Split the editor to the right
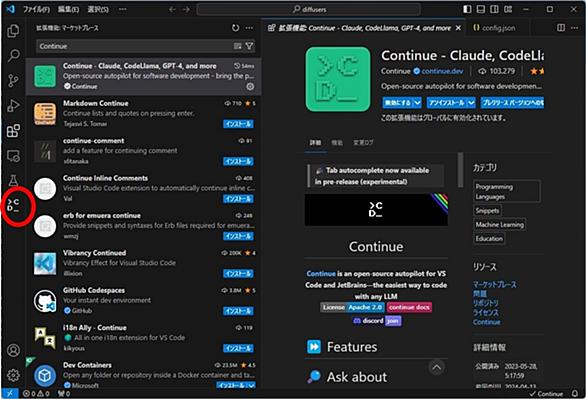Viewport: 586px width, 399px height. coord(561,28)
